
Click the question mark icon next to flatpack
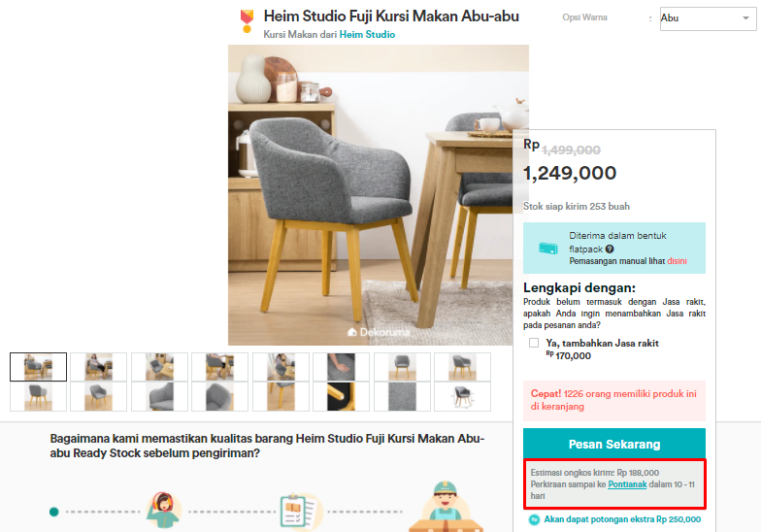click(x=610, y=249)
